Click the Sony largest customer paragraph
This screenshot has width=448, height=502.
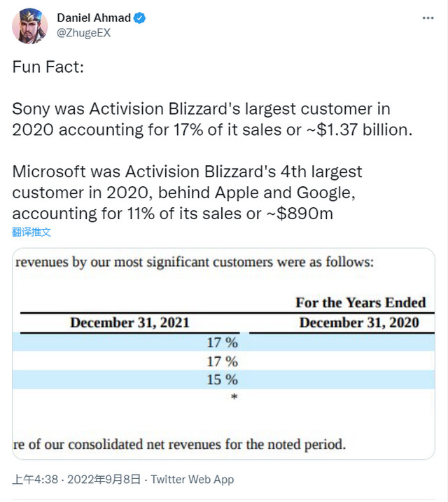pos(212,119)
